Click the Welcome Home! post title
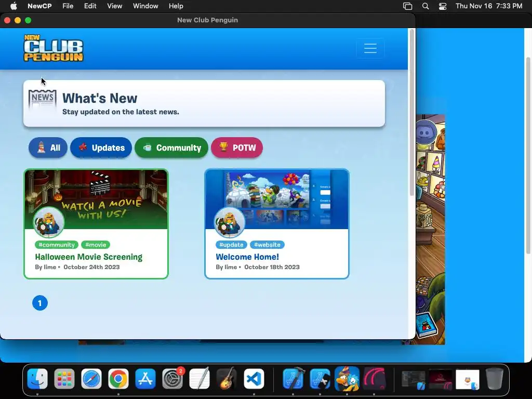The height and width of the screenshot is (399, 532). (x=247, y=257)
